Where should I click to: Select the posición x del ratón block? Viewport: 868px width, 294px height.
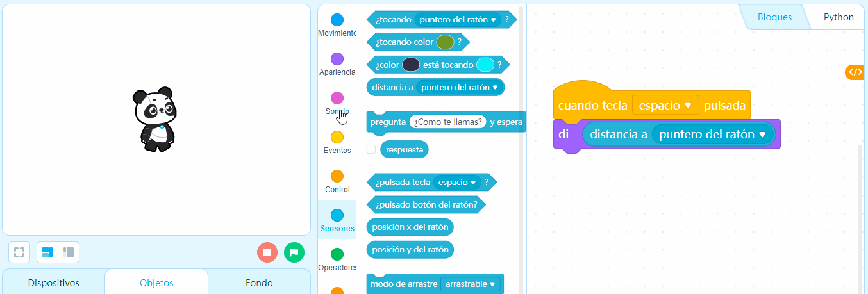pyautogui.click(x=410, y=227)
